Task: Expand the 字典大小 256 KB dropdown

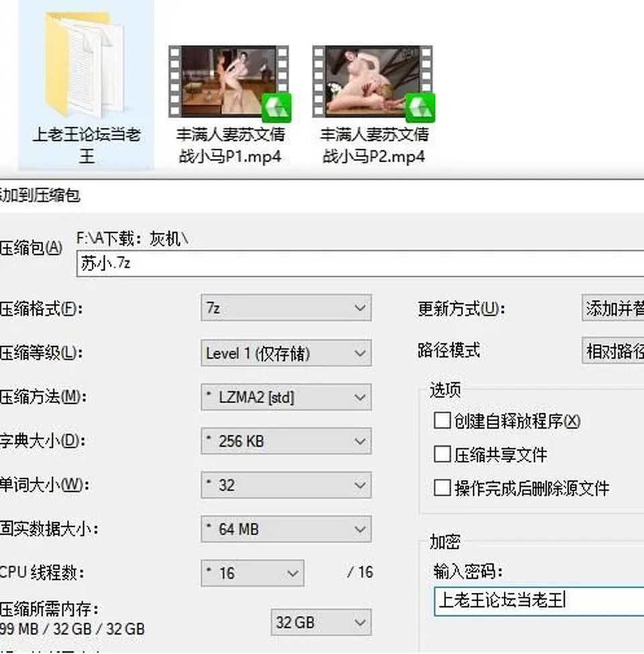Action: click(x=286, y=441)
